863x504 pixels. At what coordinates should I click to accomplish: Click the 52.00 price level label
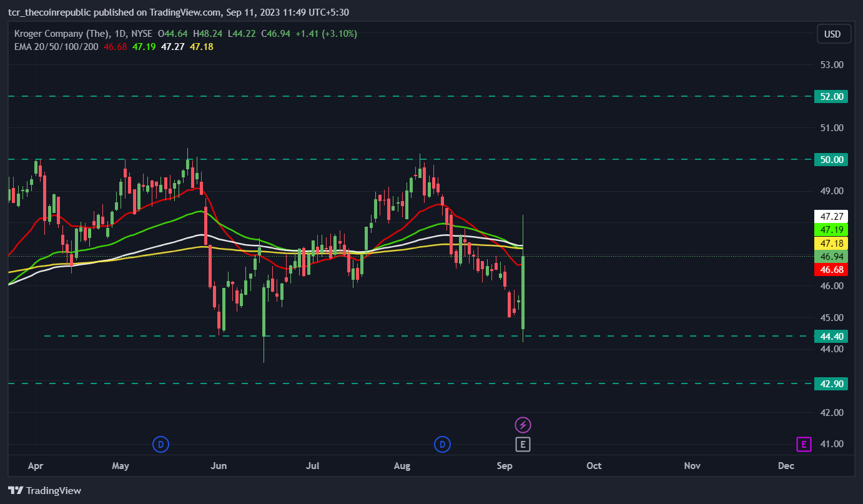pyautogui.click(x=831, y=97)
